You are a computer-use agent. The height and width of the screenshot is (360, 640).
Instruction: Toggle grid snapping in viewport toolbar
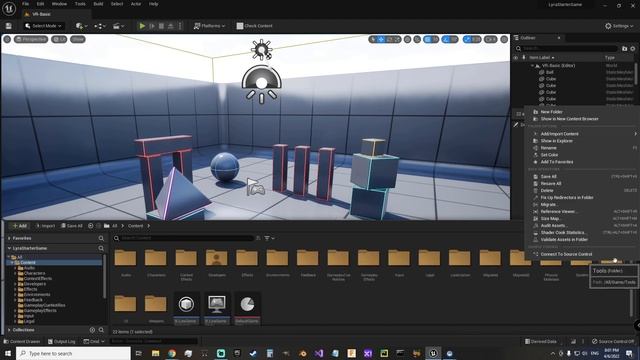point(427,39)
